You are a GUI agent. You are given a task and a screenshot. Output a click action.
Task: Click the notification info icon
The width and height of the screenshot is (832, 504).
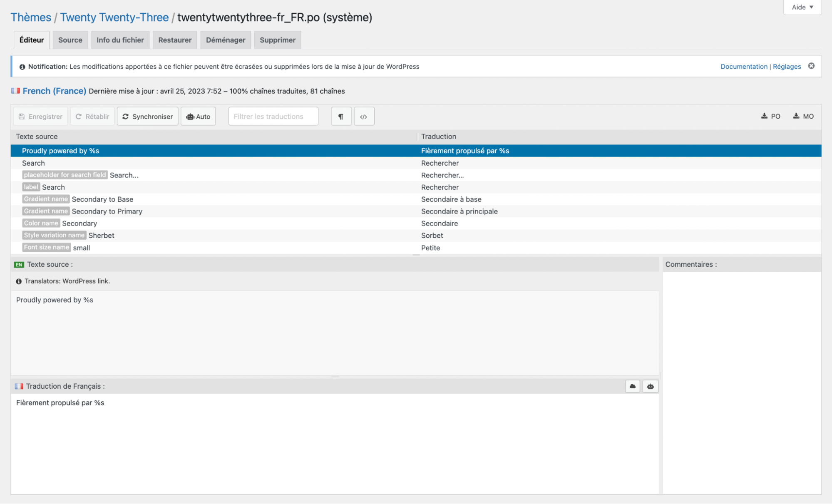click(22, 67)
